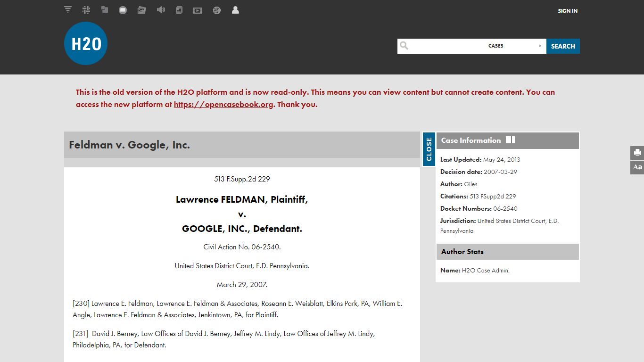Click the [230] plaintiff counsel paragraph
The height and width of the screenshot is (362, 644).
click(x=238, y=309)
